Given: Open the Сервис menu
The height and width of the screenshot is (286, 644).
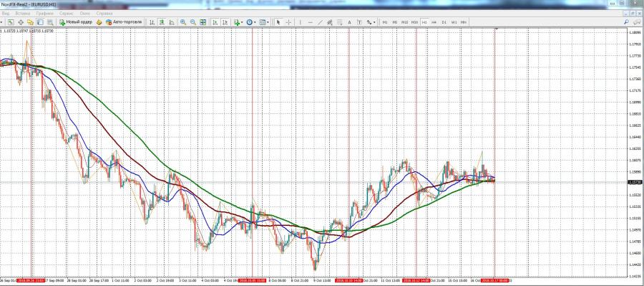Looking at the screenshot, I should (x=66, y=14).
